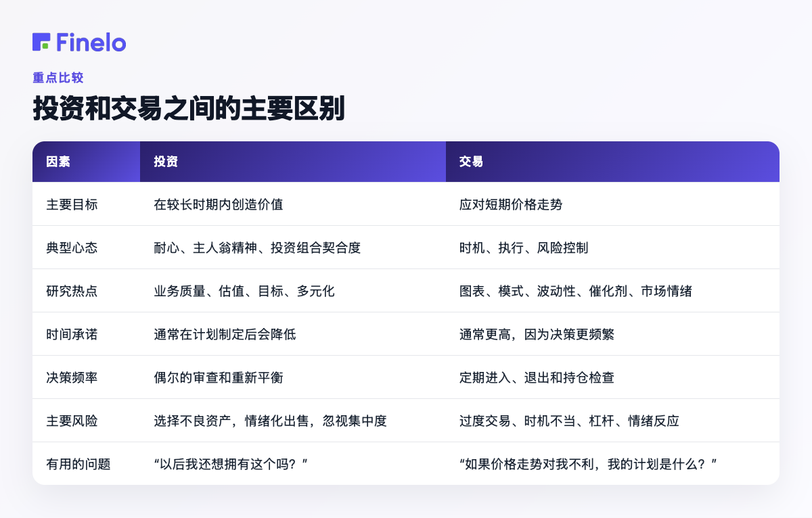
Task: Click the 研究热点 row label
Action: tap(72, 291)
